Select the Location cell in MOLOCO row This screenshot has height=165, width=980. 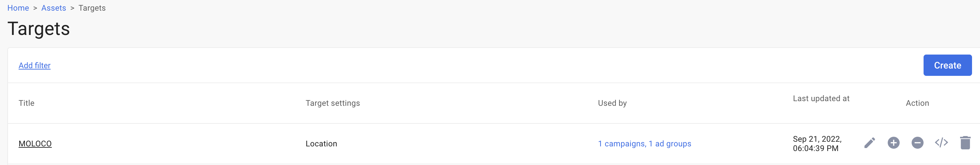pyautogui.click(x=321, y=144)
